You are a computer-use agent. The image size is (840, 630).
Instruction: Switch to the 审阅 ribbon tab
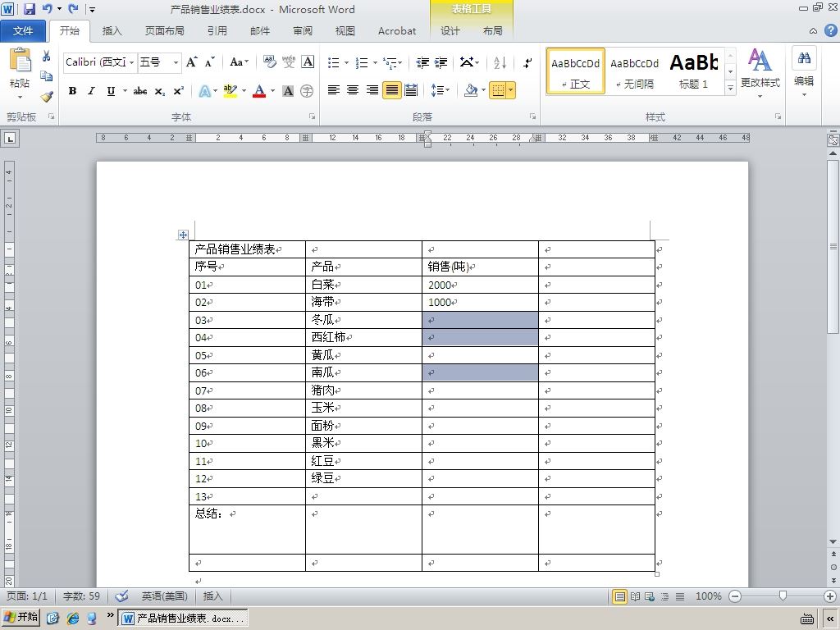tap(303, 31)
